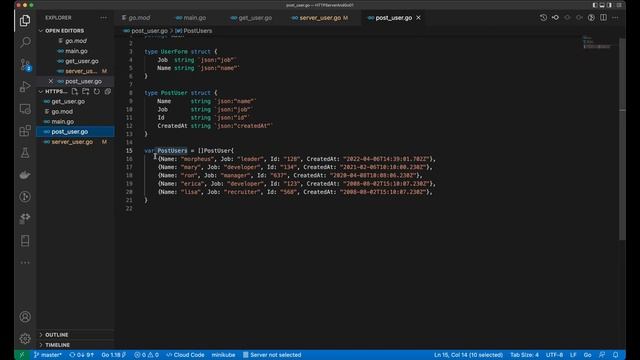640x360 pixels.
Task: Open the Run and Debug view
Action: (x=25, y=87)
